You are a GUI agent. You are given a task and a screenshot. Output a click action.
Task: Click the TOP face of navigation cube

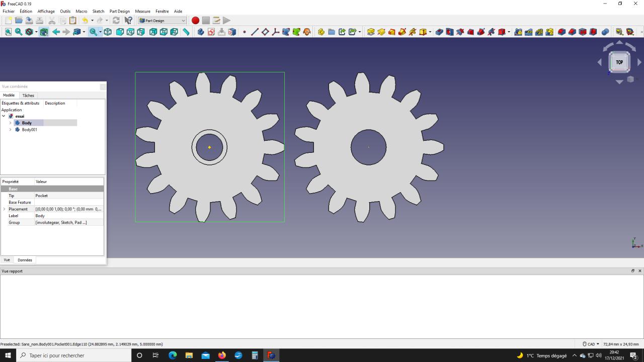point(619,62)
